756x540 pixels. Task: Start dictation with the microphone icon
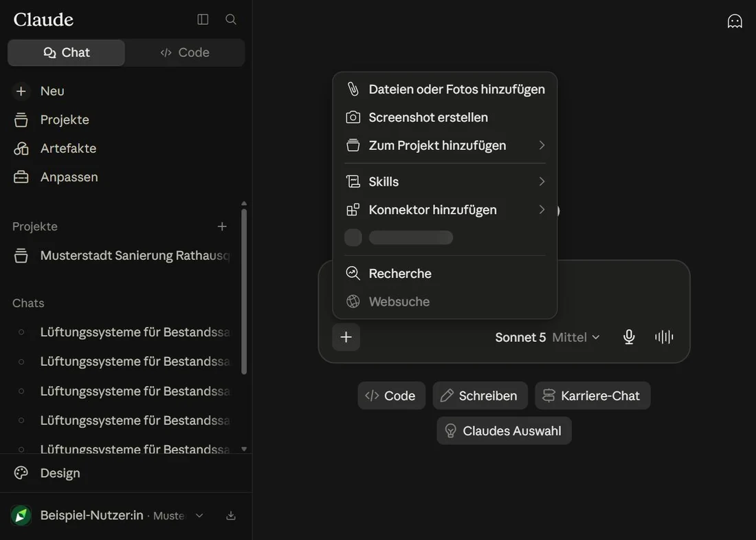click(x=629, y=337)
